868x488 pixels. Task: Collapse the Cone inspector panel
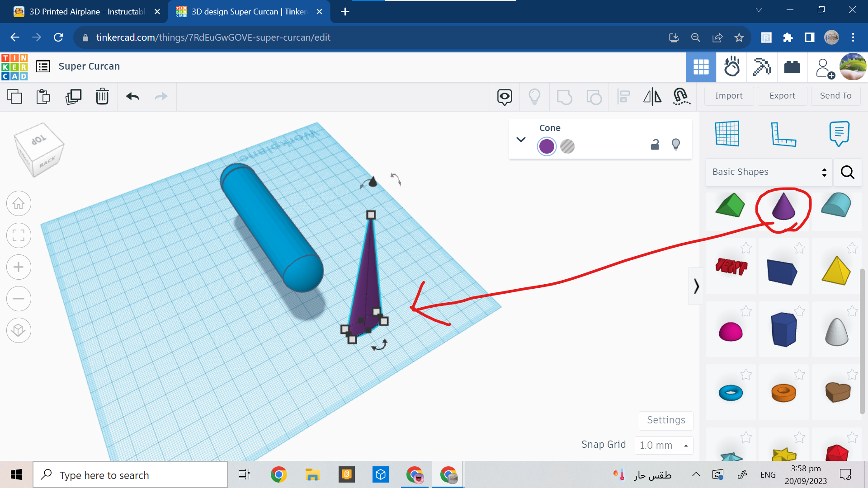tap(521, 139)
